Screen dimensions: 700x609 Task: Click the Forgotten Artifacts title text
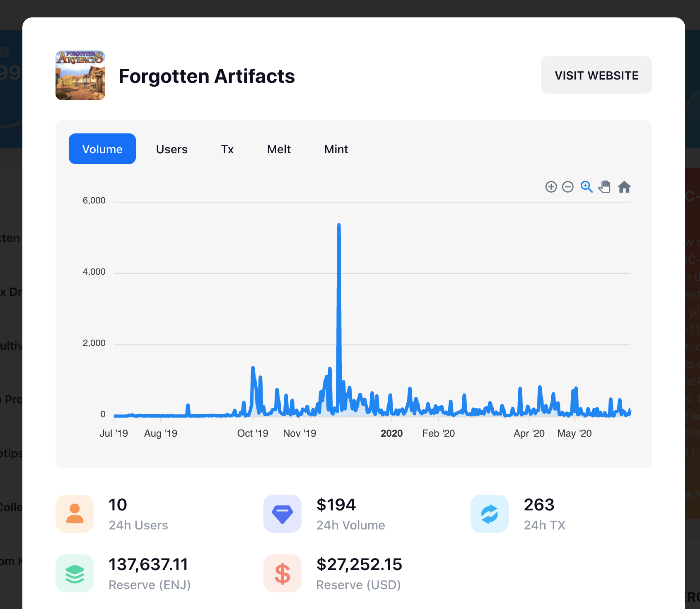coord(207,76)
